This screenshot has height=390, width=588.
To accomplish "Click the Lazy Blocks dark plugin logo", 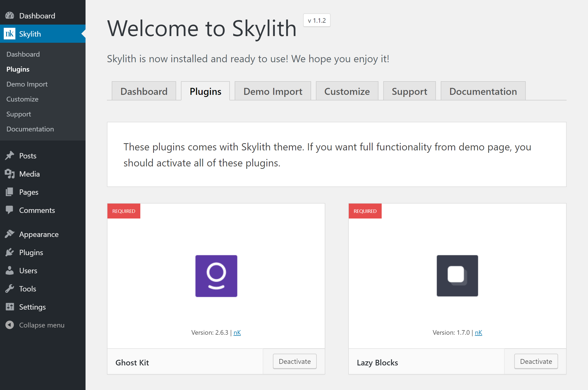I will (457, 276).
